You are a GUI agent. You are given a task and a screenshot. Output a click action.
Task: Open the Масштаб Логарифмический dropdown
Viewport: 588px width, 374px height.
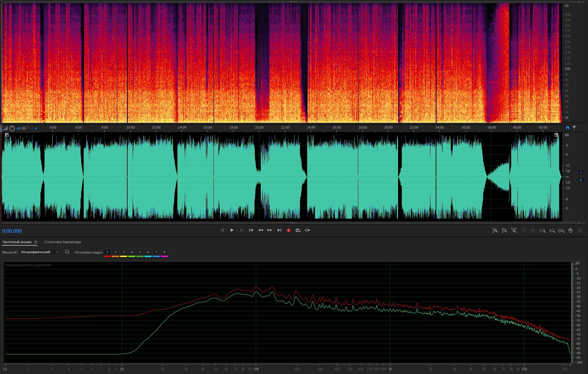[x=39, y=252]
